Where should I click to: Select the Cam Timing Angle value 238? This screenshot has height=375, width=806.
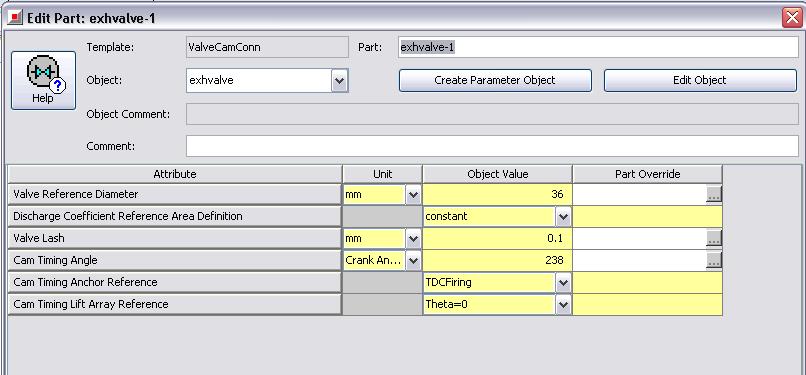pyautogui.click(x=497, y=260)
